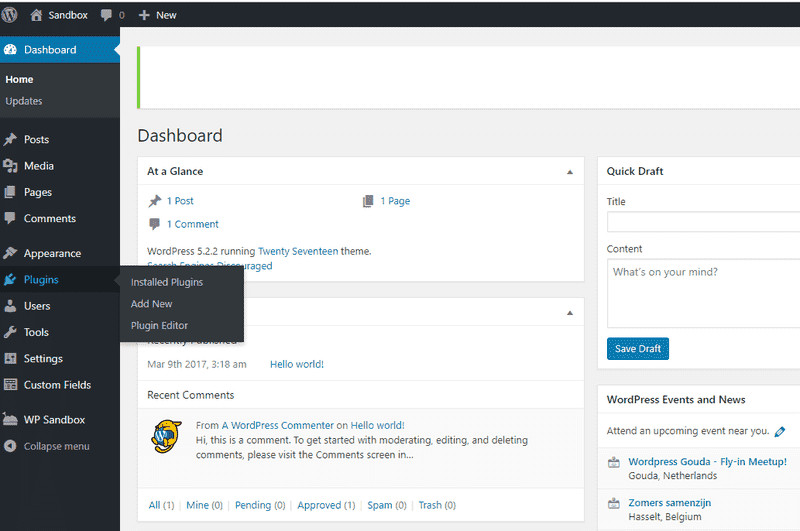Image resolution: width=800 pixels, height=531 pixels.
Task: Open the Posts menu label
Action: (37, 139)
